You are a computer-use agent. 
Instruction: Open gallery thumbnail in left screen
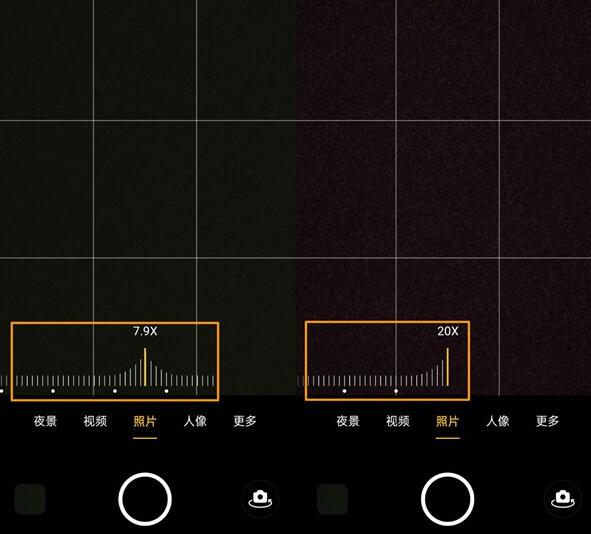(x=30, y=499)
